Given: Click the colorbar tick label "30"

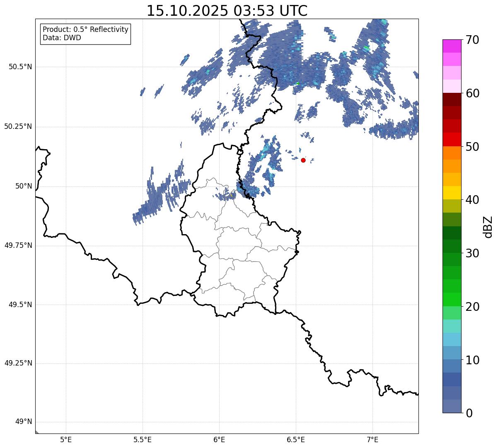Looking at the screenshot, I should click(472, 253).
